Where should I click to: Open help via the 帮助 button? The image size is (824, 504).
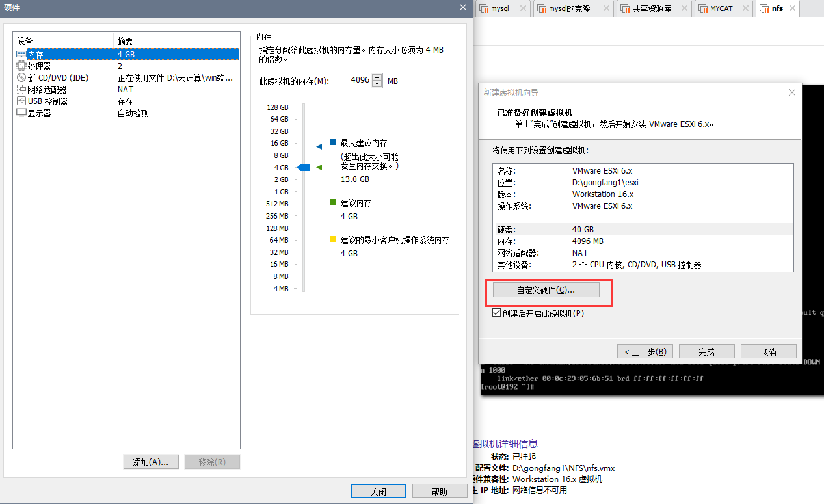(x=440, y=490)
